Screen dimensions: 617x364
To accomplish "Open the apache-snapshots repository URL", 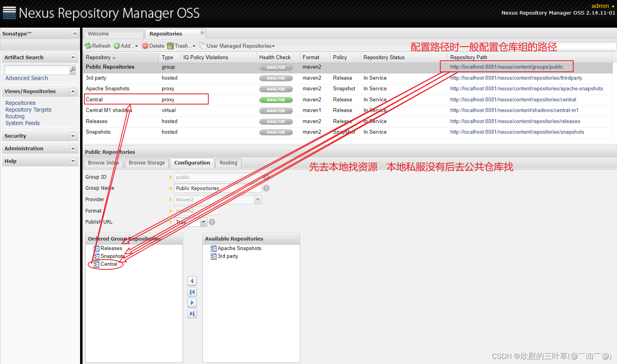I will point(527,89).
